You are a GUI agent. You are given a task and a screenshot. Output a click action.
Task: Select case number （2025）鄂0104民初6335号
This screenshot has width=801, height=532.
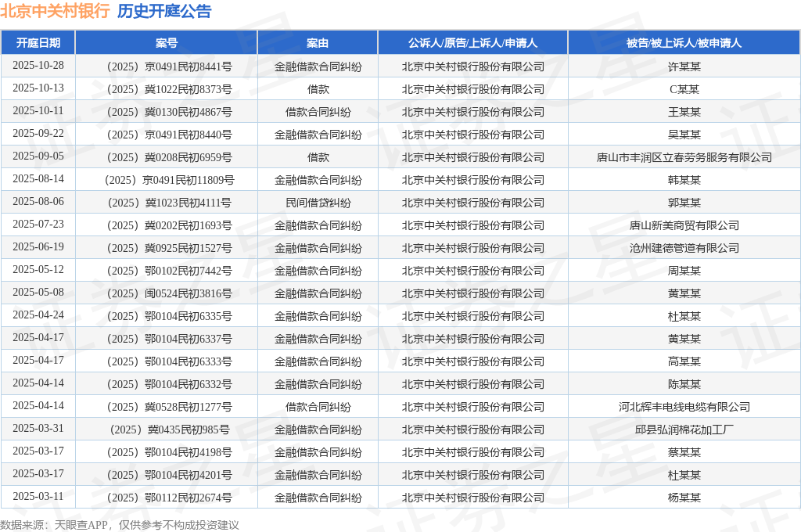(167, 316)
